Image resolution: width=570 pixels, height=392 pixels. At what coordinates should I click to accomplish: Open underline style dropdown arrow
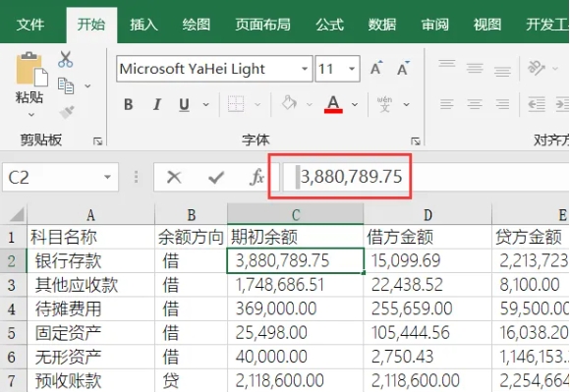pyautogui.click(x=205, y=104)
